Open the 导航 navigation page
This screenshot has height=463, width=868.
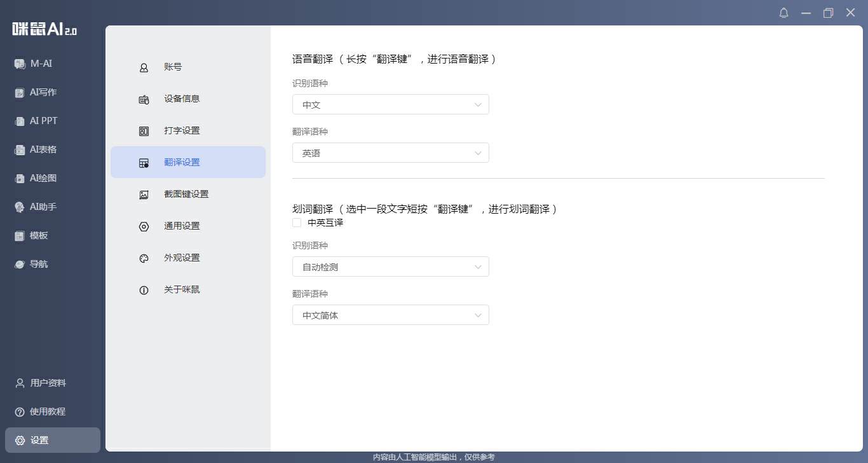tap(38, 264)
